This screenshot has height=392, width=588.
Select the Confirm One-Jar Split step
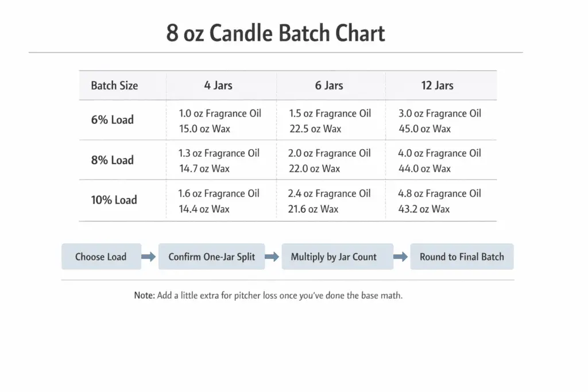pyautogui.click(x=211, y=257)
